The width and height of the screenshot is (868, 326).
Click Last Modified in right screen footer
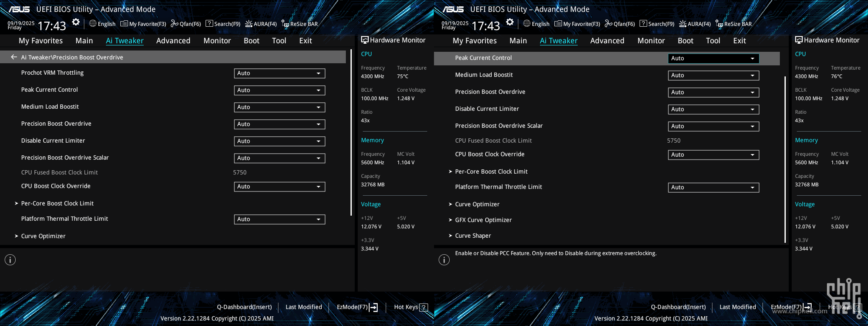738,307
